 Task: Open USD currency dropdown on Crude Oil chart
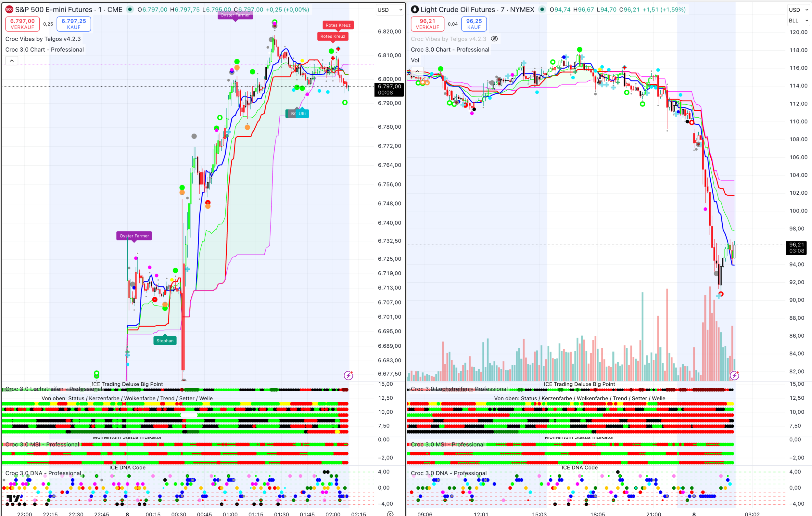coord(798,10)
